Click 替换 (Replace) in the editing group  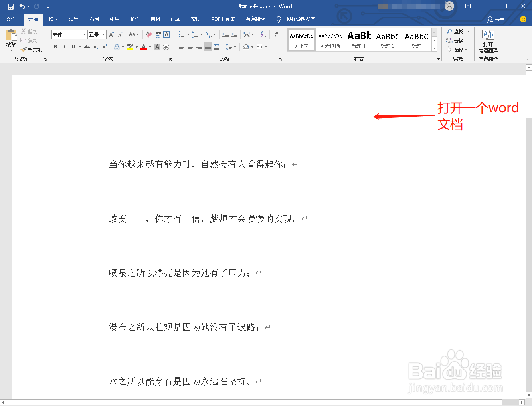[x=455, y=40]
